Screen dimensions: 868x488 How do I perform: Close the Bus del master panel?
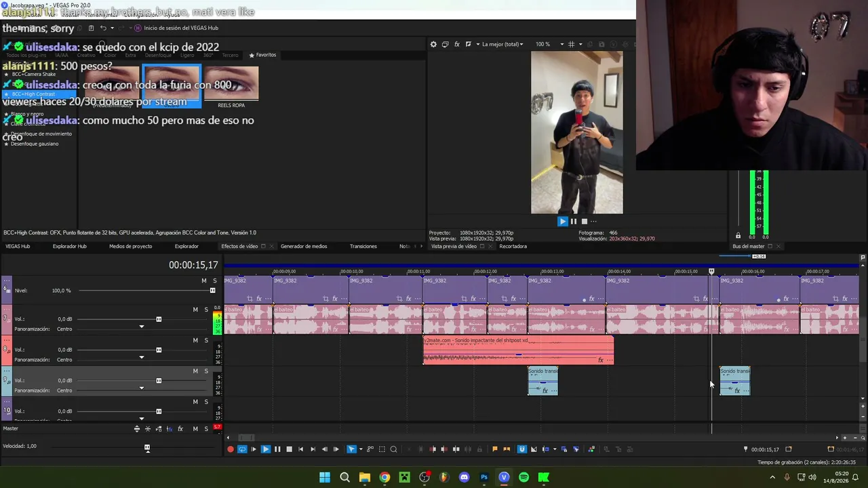778,246
